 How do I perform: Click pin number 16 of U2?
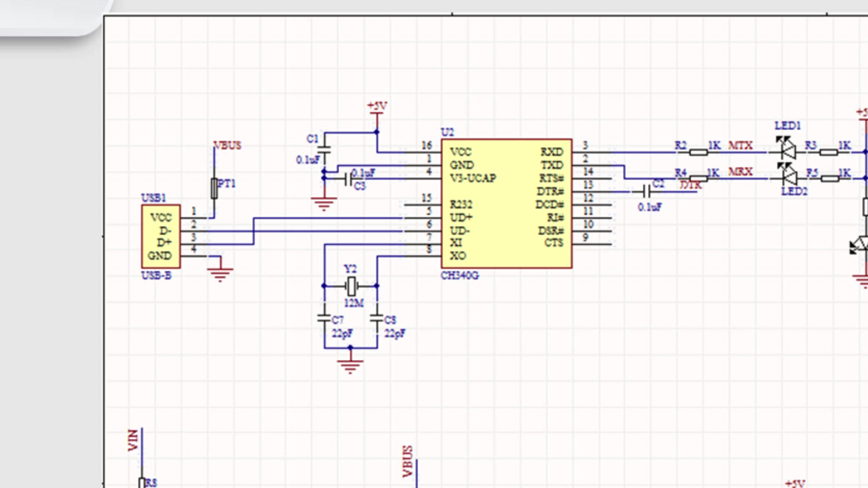427,145
